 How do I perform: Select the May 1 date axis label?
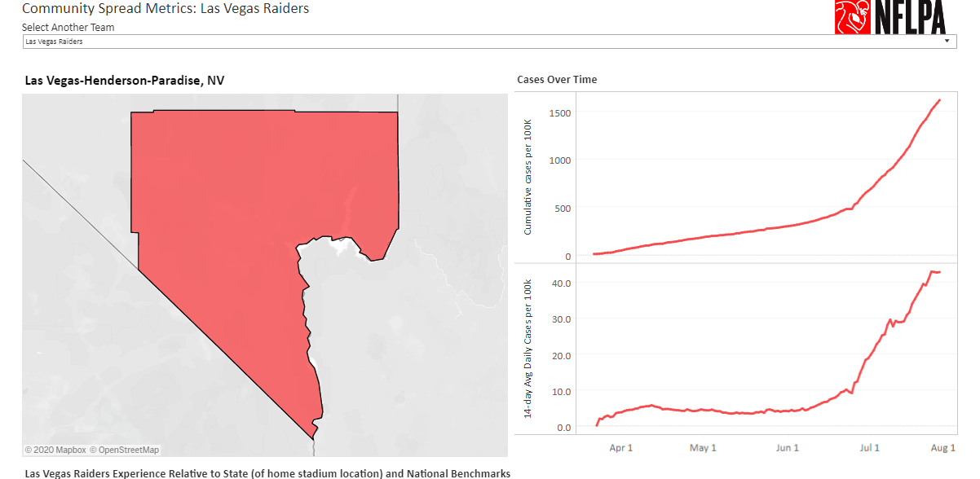click(703, 448)
